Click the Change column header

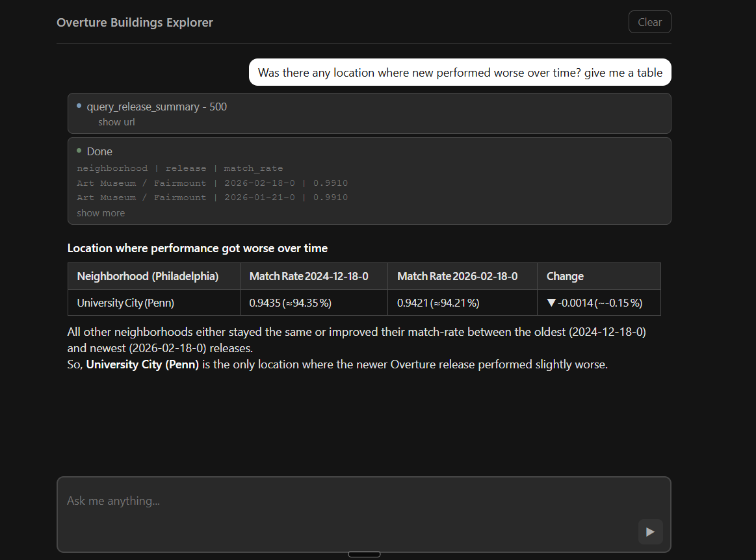point(564,275)
